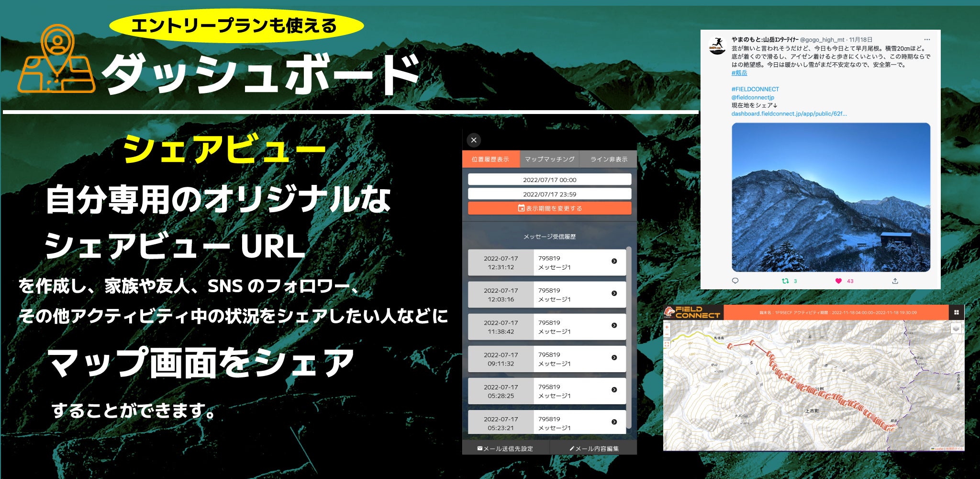The height and width of the screenshot is (479, 980).
Task: Open the map layers control
Action: pos(956,329)
